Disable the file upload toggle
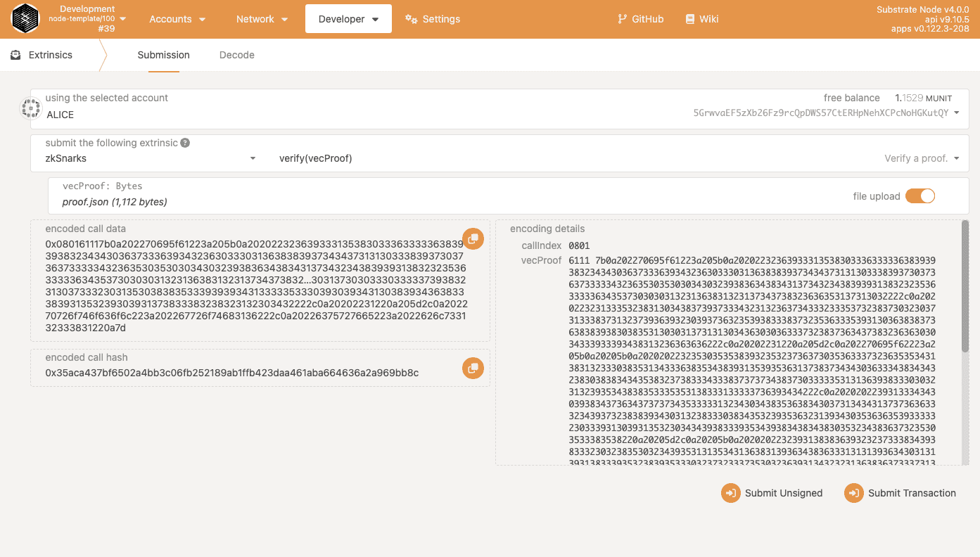The image size is (980, 557). (x=920, y=196)
